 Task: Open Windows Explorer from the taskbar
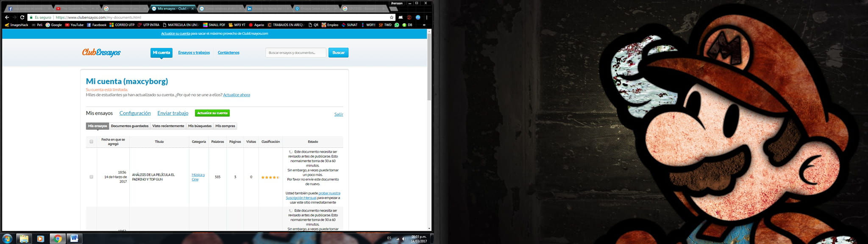point(24,239)
